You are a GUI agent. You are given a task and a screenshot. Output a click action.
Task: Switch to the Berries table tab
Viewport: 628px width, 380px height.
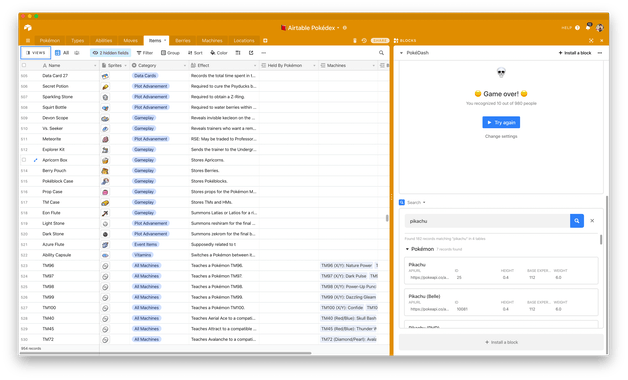(x=183, y=40)
